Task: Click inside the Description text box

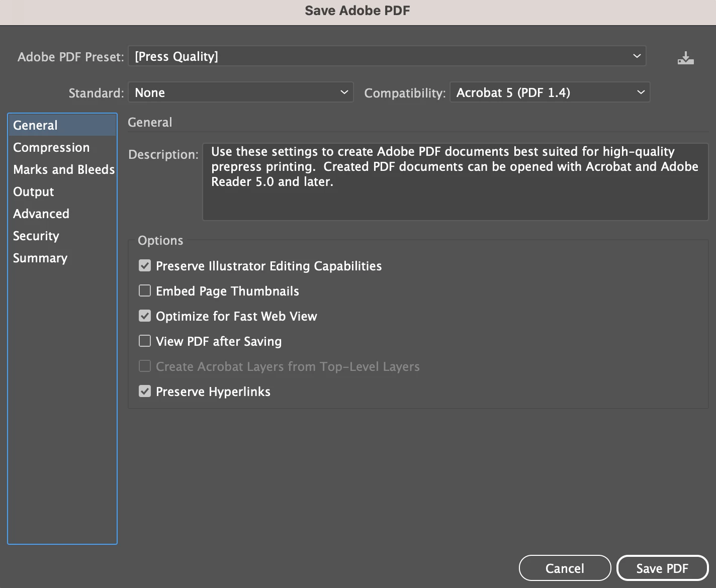Action: coord(455,182)
